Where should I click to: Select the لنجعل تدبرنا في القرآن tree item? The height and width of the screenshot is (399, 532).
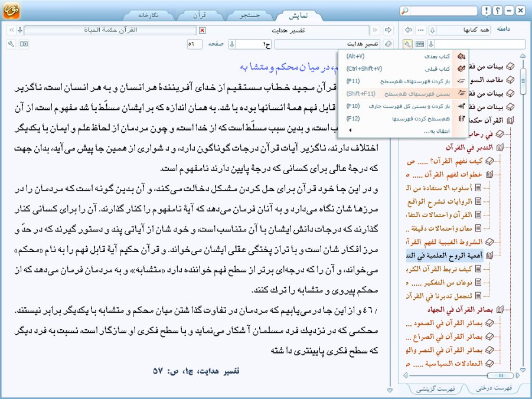coord(439,296)
